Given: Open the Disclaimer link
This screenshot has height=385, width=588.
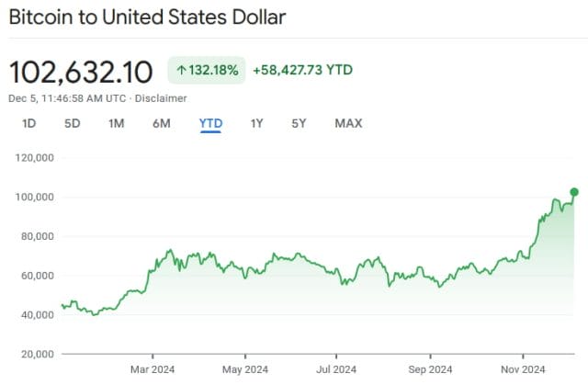Looking at the screenshot, I should tap(161, 98).
